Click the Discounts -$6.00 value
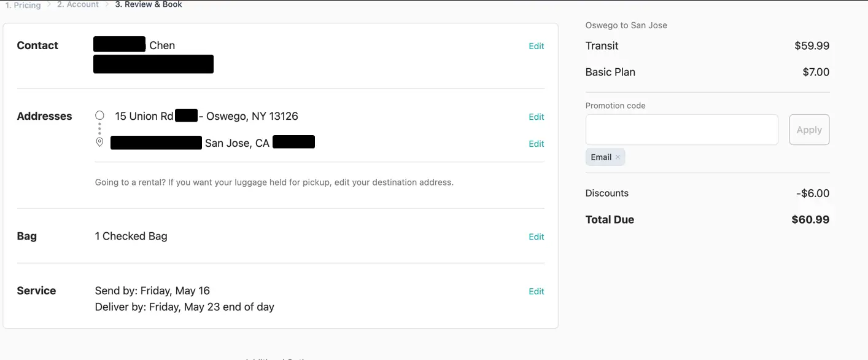Screen dimensions: 868x360 (x=813, y=193)
